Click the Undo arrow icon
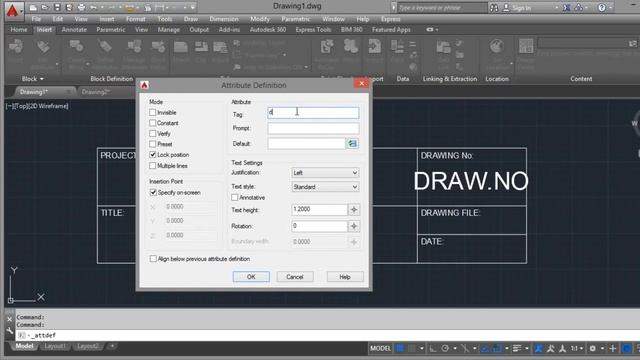Viewport: 640px width, 360px height. pos(93,7)
